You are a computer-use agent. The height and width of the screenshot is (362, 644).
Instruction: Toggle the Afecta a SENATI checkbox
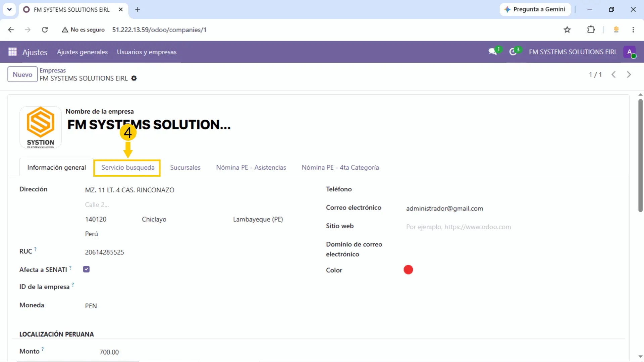86,269
